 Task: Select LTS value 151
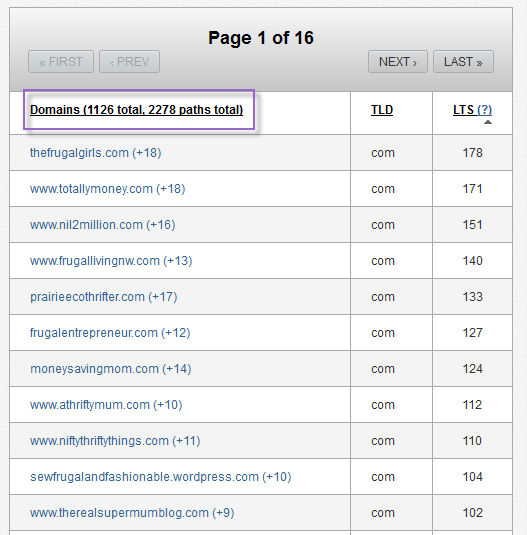tap(472, 225)
